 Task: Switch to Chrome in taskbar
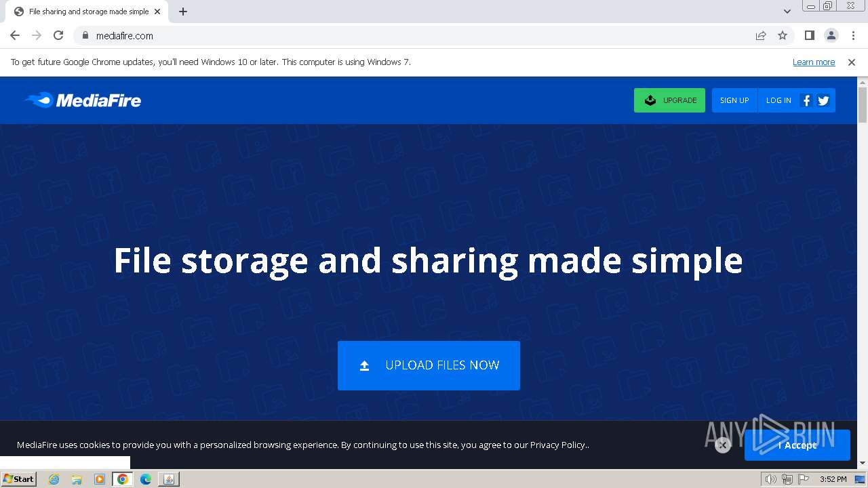pos(122,479)
